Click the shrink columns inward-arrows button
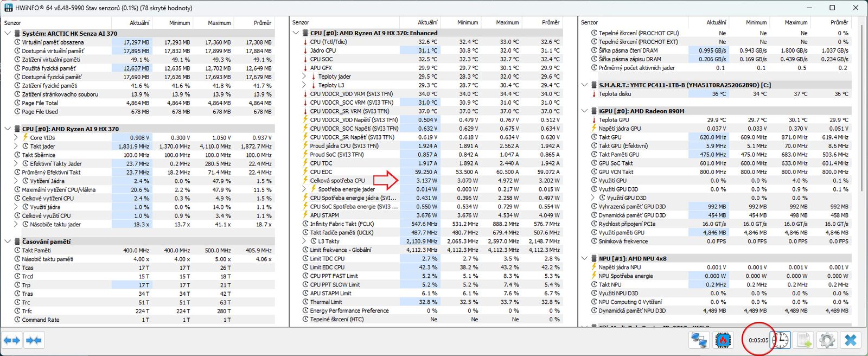Screen dimensions: 868x356 click(34, 340)
